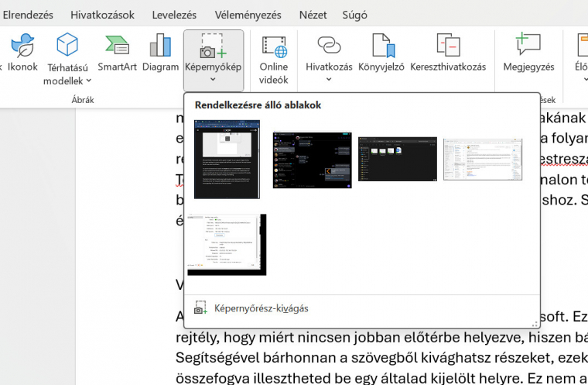This screenshot has height=385, width=588.
Task: Expand the Hivatkozás dropdown chevron
Action: pos(329,79)
